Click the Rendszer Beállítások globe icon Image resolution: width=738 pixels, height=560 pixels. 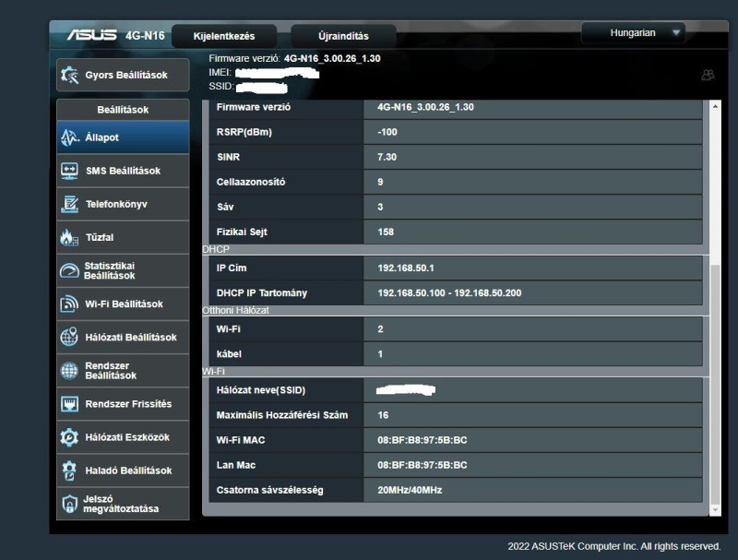(x=70, y=370)
